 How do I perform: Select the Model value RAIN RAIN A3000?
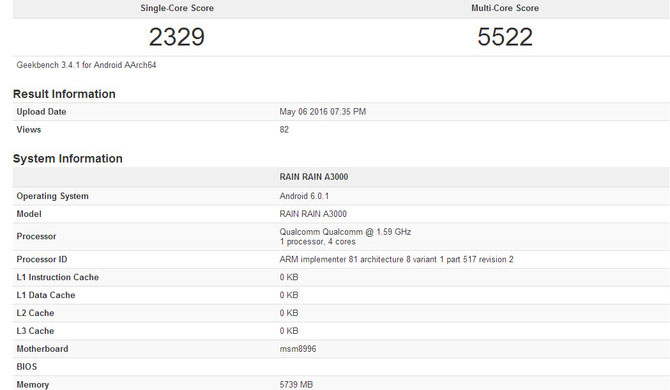[x=313, y=214]
